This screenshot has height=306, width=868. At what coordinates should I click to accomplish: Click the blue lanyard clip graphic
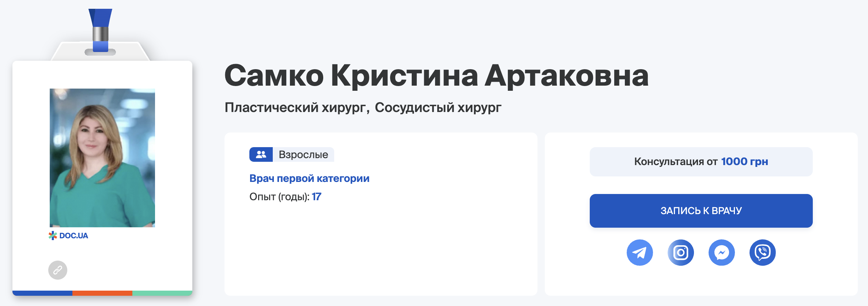(x=100, y=31)
